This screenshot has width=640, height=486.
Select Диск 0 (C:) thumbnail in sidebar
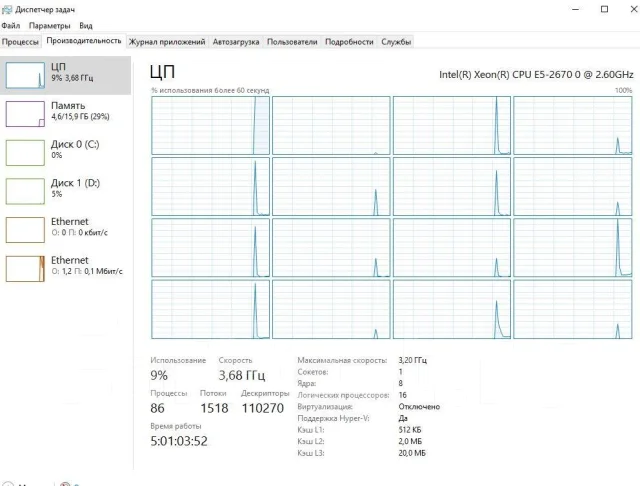click(25, 153)
